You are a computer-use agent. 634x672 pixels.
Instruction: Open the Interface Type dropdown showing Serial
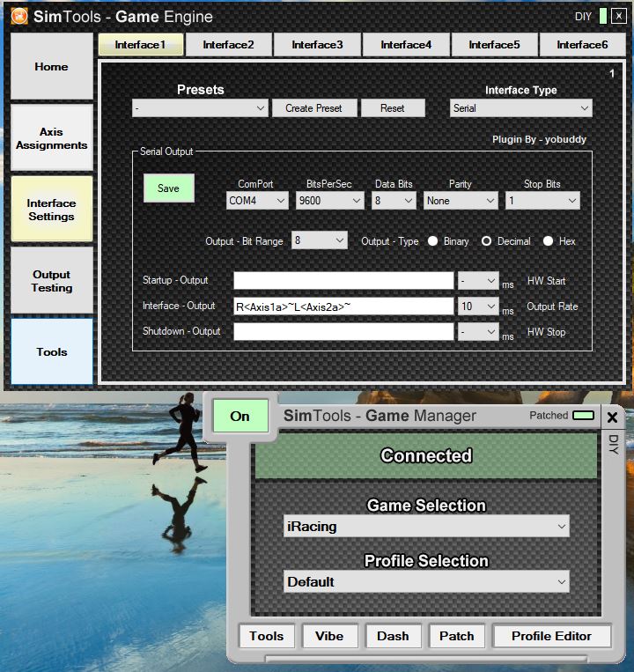point(521,108)
